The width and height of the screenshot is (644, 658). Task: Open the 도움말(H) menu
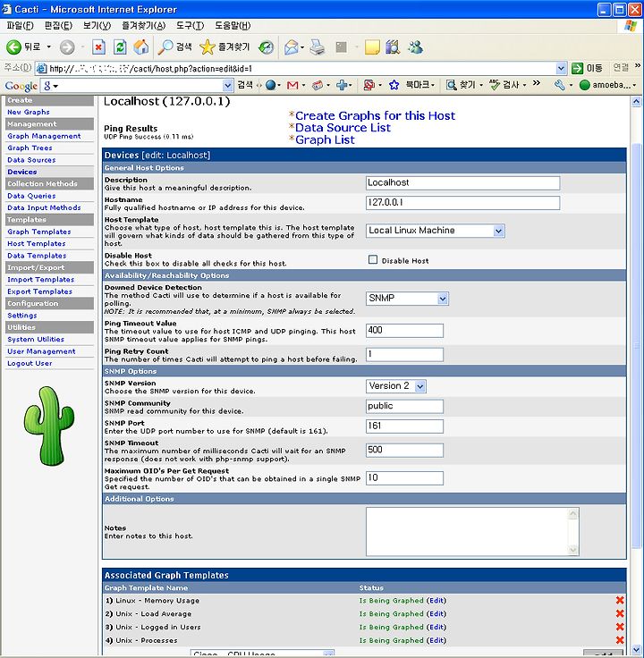(x=233, y=26)
